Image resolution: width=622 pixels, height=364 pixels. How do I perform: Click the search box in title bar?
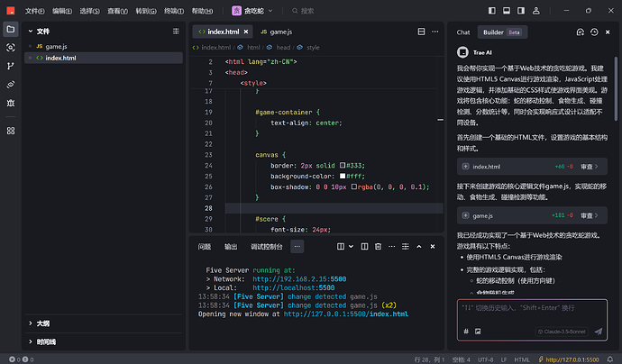click(x=303, y=11)
